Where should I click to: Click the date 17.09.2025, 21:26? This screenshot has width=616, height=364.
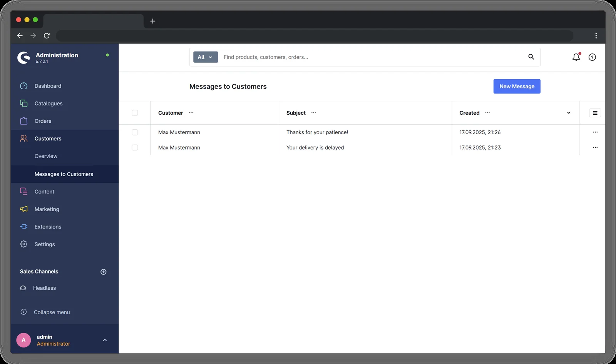point(480,132)
